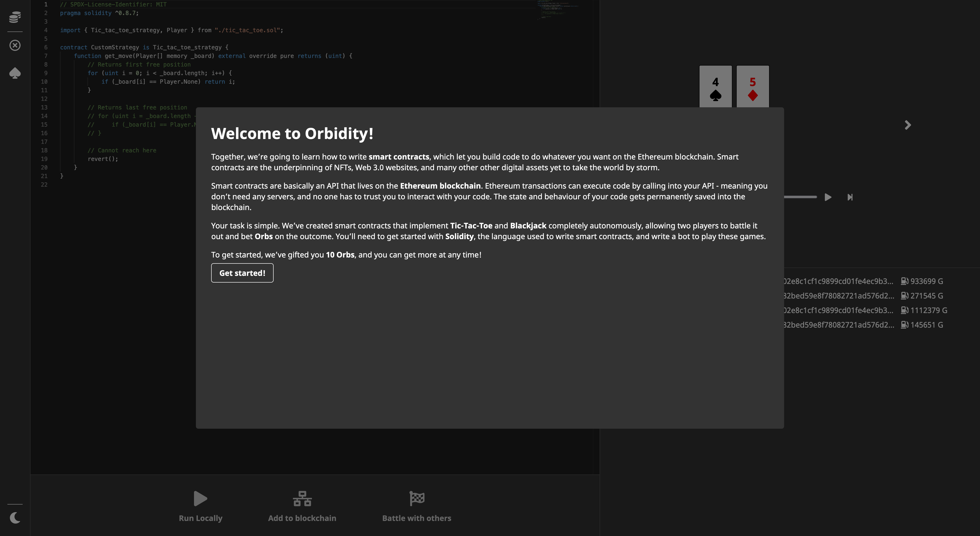980x536 pixels.
Task: Open transaction row with 271545 G gas
Action: [864, 296]
